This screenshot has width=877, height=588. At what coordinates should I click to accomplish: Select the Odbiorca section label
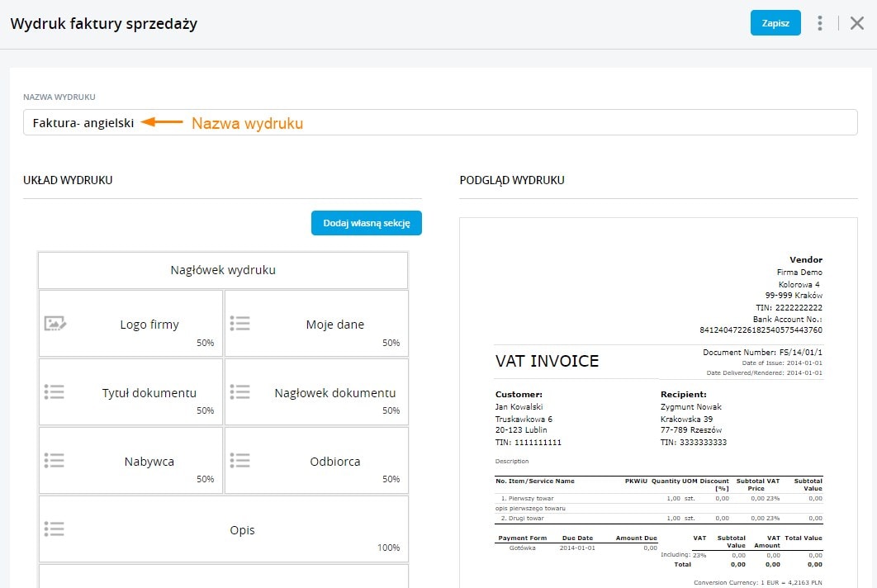pos(335,462)
